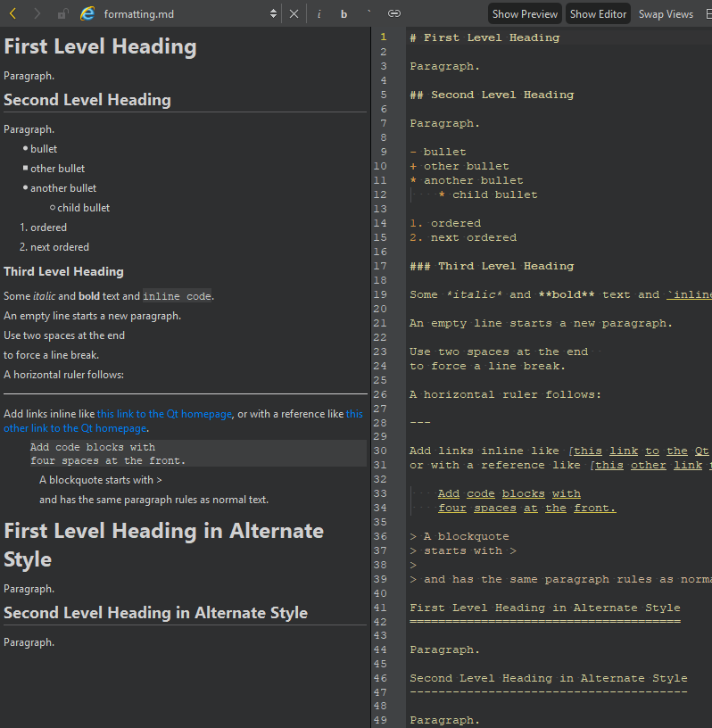This screenshot has height=728, width=712.
Task: Click the Go Forward arrow icon
Action: pos(37,13)
